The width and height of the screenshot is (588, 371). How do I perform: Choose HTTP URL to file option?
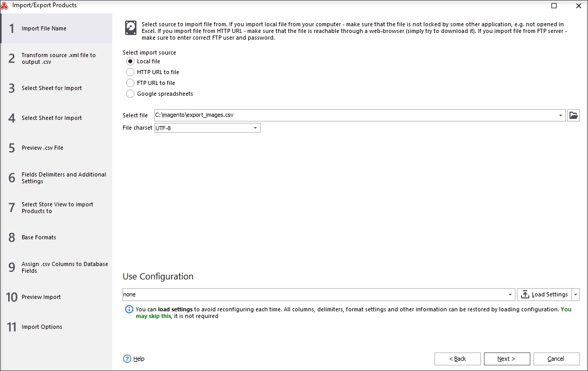pos(130,72)
